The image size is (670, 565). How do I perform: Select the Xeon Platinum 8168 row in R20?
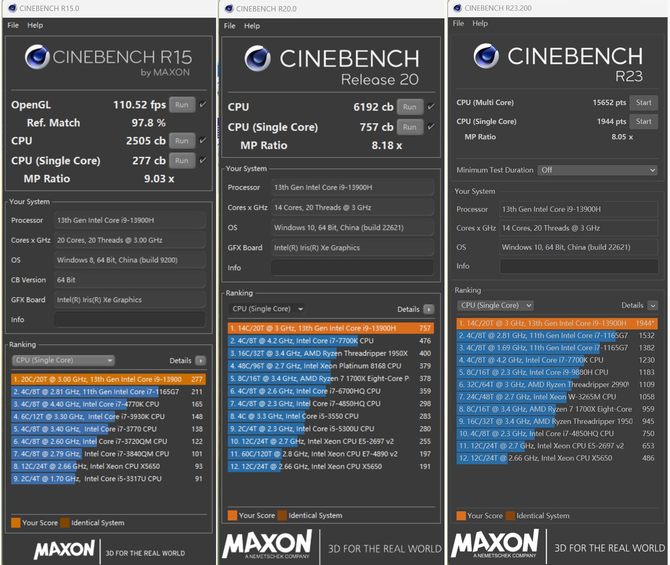[331, 366]
